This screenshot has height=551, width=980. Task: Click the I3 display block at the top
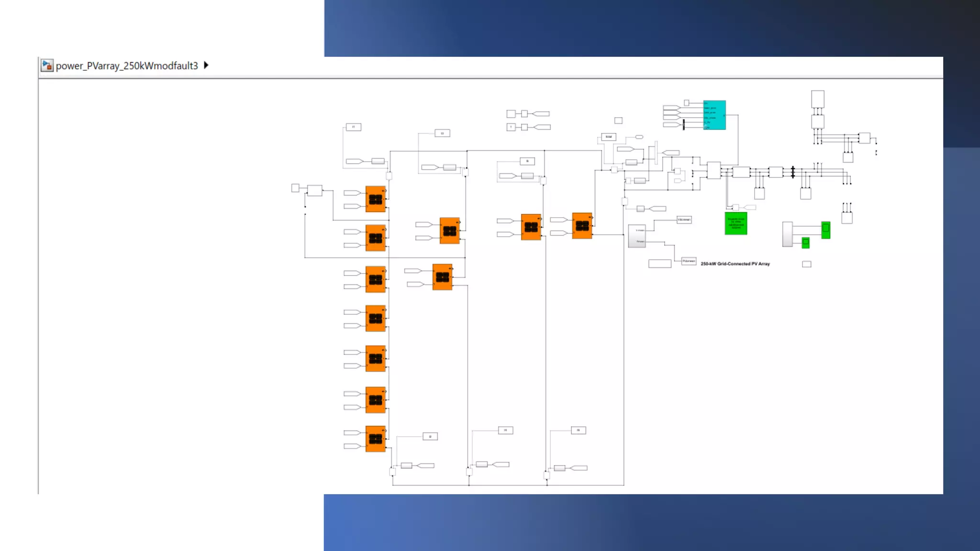click(x=442, y=133)
